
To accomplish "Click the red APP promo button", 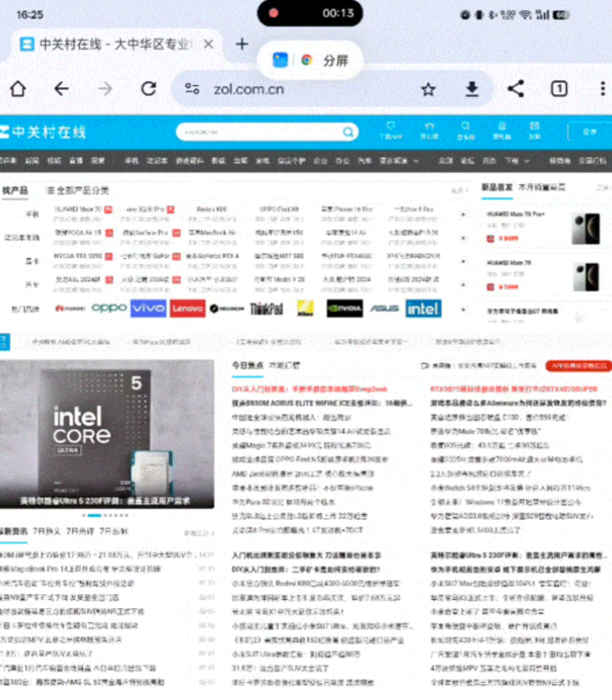I will [579, 365].
